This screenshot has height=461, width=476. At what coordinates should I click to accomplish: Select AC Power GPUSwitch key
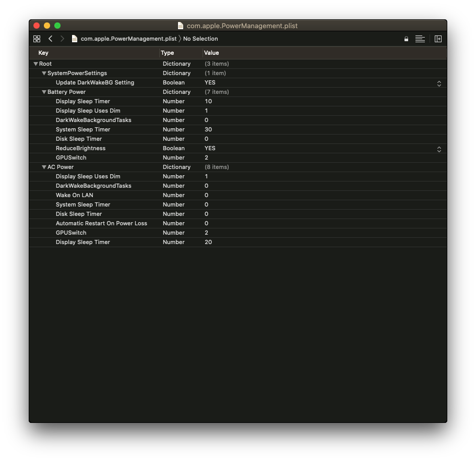coord(71,233)
